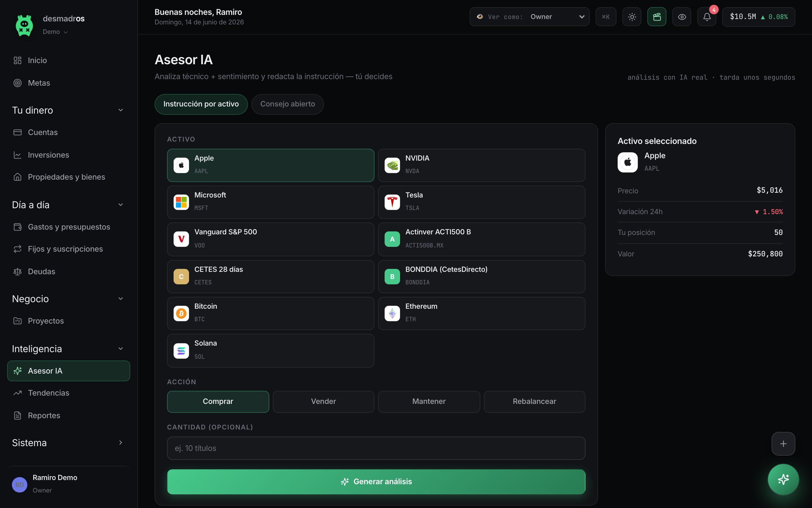Screen dimensions: 812x508
Task: Click the RD user avatar
Action: [x=20, y=485]
